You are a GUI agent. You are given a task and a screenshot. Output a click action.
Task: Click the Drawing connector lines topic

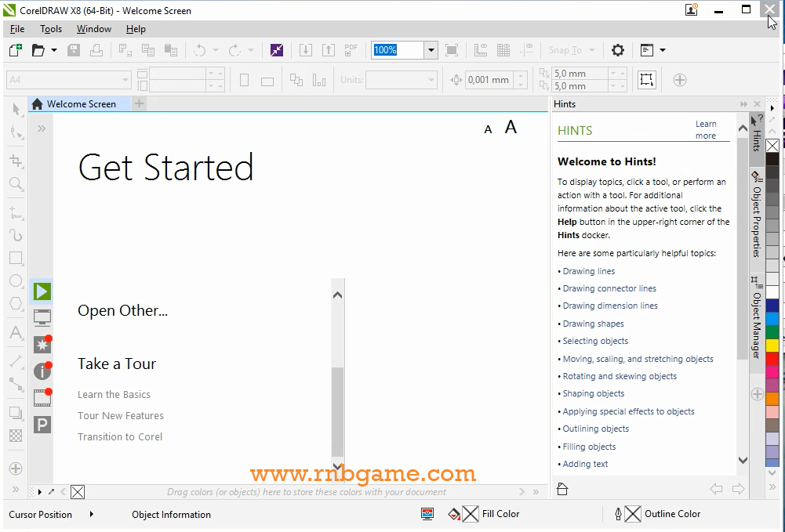(x=609, y=288)
